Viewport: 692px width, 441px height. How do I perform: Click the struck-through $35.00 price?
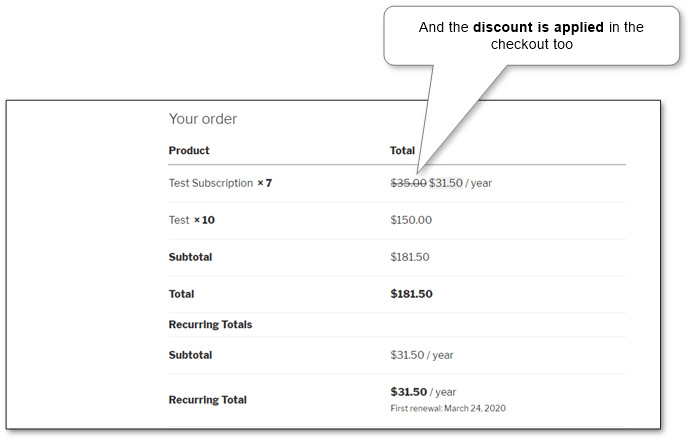408,183
